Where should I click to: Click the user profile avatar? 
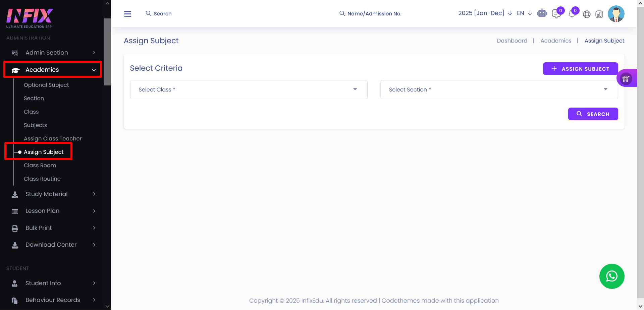tap(616, 14)
